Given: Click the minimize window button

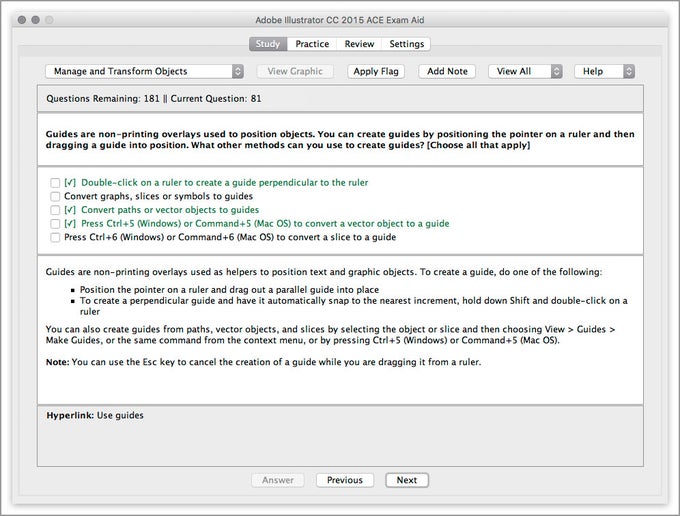Looking at the screenshot, I should coord(36,20).
